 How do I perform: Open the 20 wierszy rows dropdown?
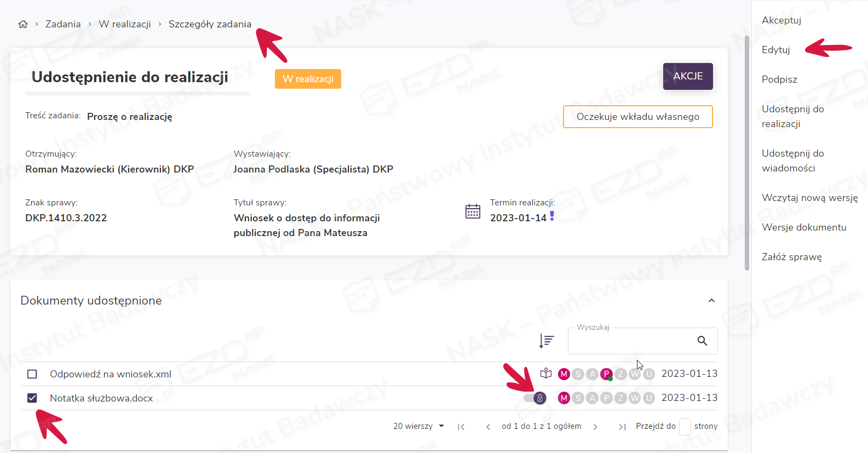pyautogui.click(x=418, y=426)
